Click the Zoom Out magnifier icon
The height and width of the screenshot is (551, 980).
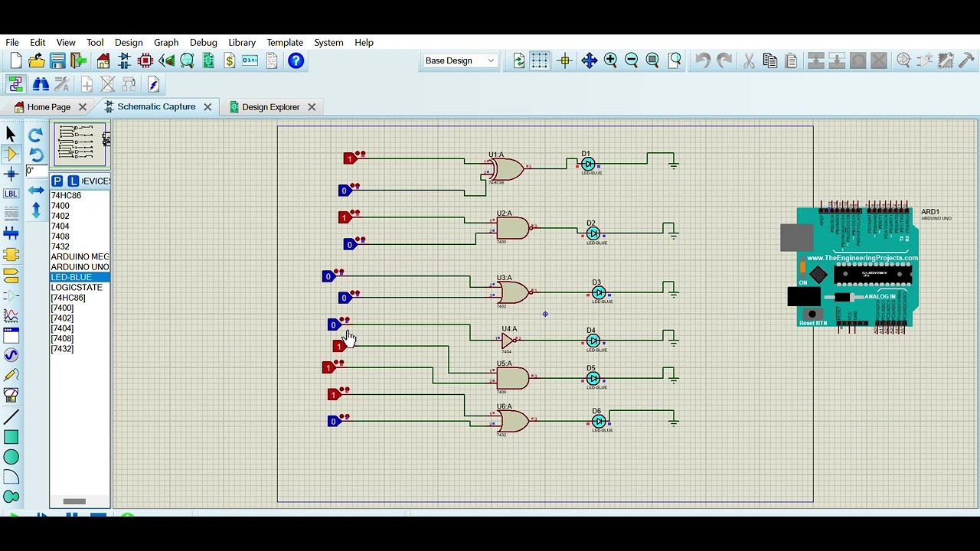click(x=632, y=60)
